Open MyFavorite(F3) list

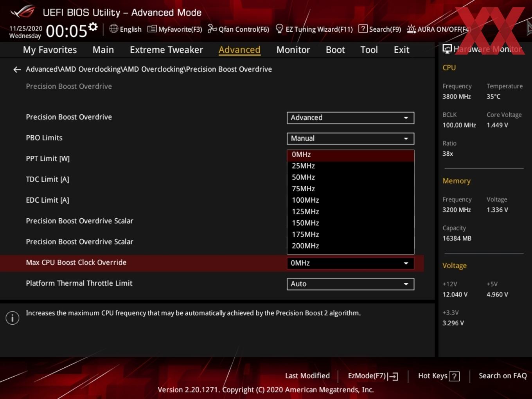tap(175, 29)
